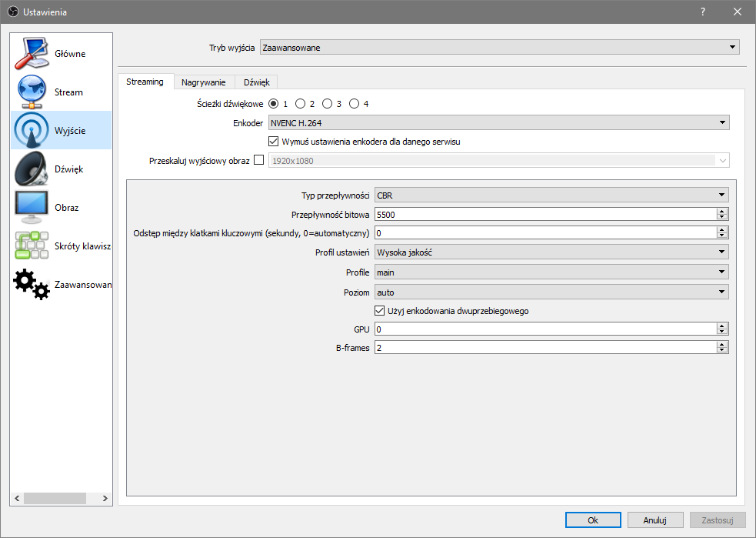
Task: Click the B-frames value input field
Action: 545,347
